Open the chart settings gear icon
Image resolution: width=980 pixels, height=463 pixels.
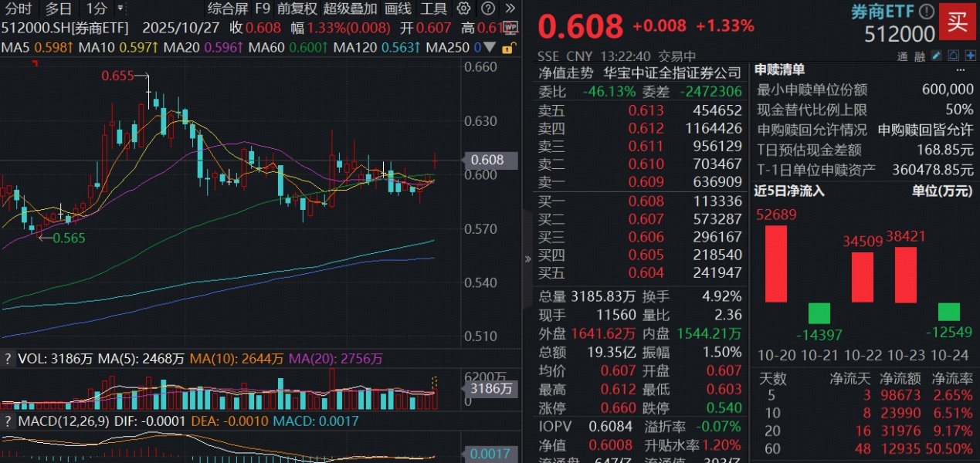[463, 9]
